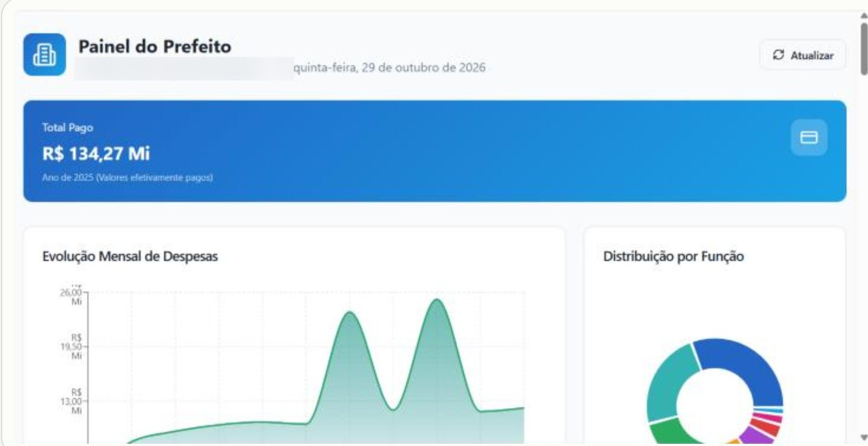Click 'Ano de 2025 (Valores efetivamente pagos)' caption
Viewport: 868px width, 446px height.
[127, 177]
